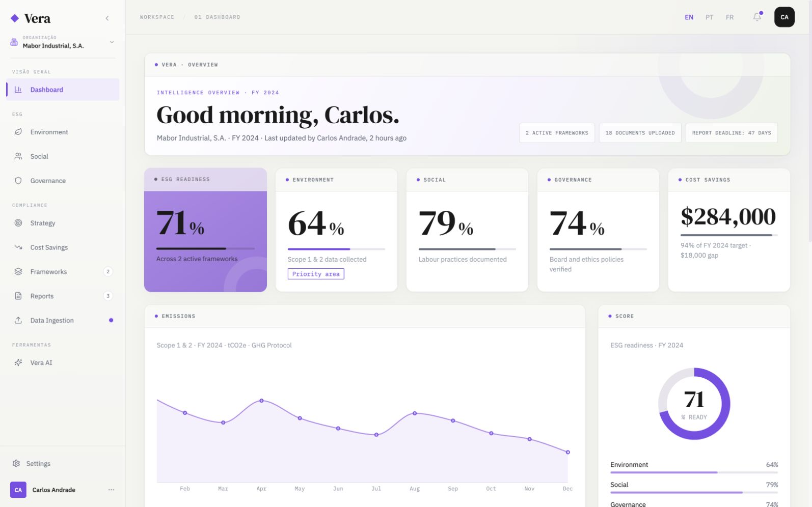
Task: Open the Social people icon
Action: click(18, 156)
